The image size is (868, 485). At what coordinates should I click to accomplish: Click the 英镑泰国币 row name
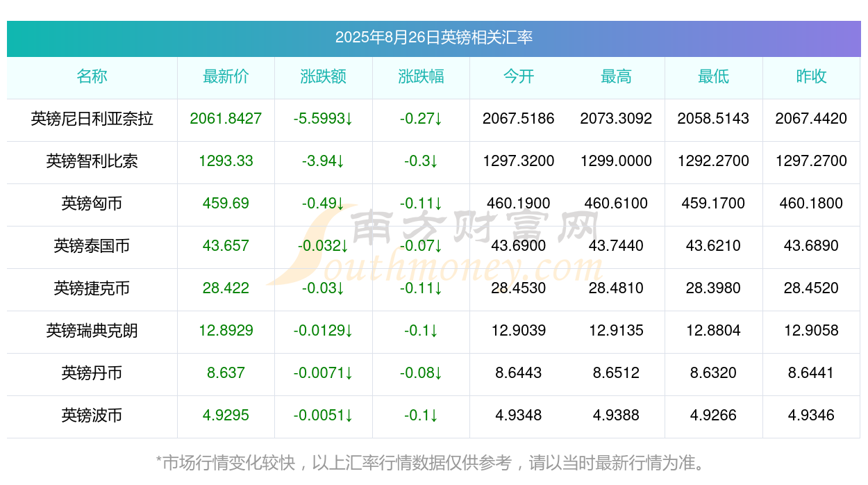[92, 246]
